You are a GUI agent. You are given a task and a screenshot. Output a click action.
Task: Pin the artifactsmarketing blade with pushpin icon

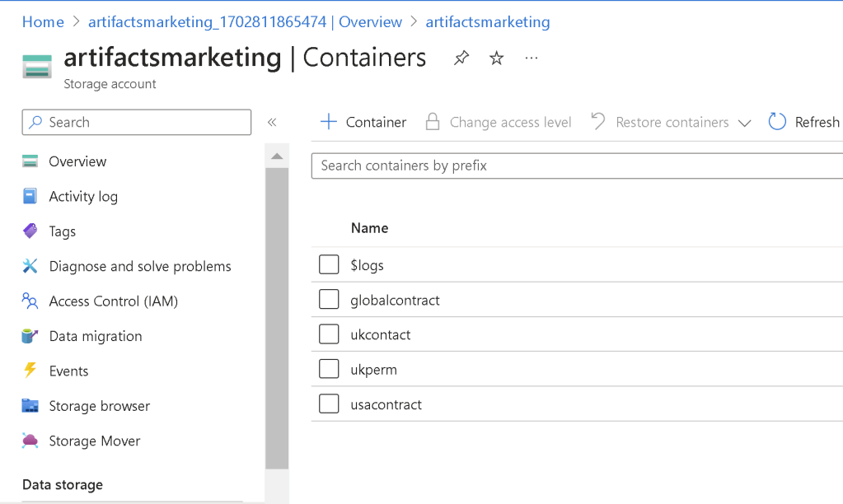(x=461, y=58)
